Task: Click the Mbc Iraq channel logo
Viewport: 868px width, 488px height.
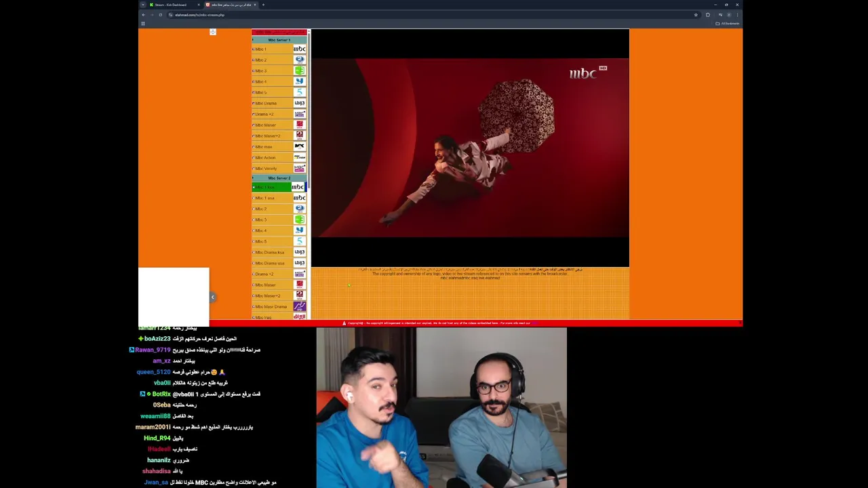Action: [299, 317]
